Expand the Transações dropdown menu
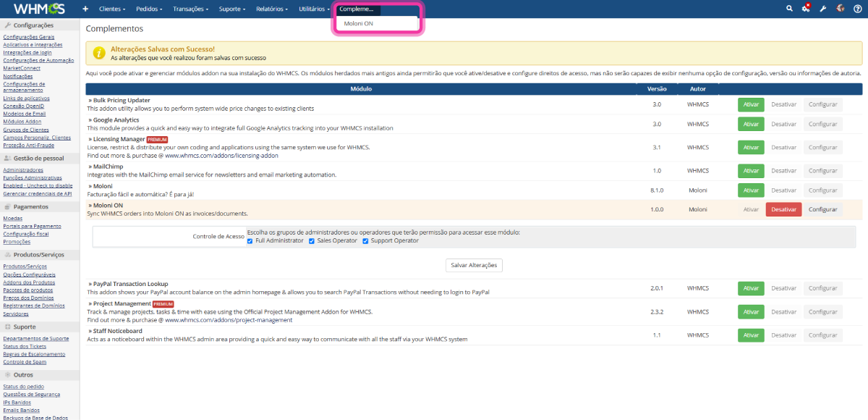The height and width of the screenshot is (420, 868). [190, 9]
